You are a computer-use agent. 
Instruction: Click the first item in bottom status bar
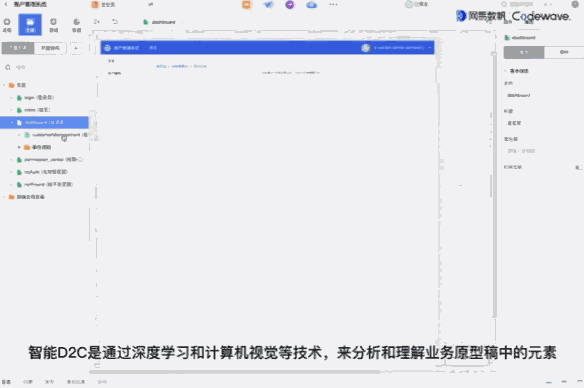tap(7, 382)
